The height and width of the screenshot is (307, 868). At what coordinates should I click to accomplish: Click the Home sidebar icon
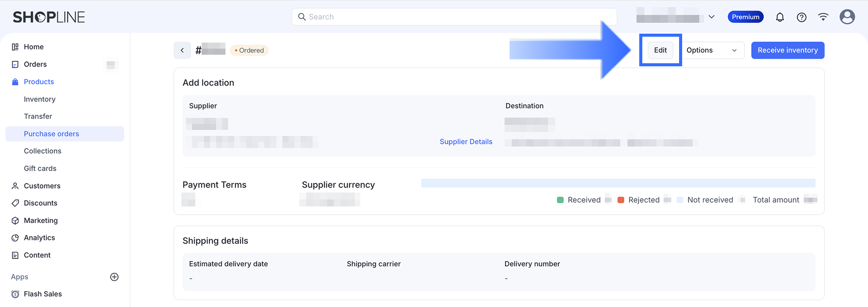tap(15, 47)
